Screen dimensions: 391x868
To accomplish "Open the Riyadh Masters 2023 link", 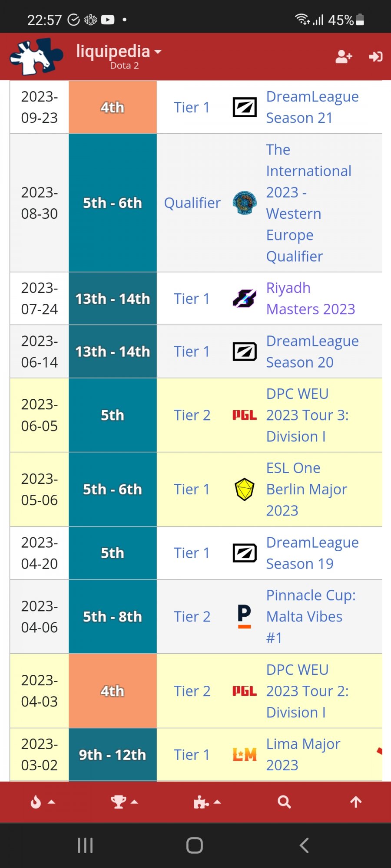I will click(x=310, y=299).
